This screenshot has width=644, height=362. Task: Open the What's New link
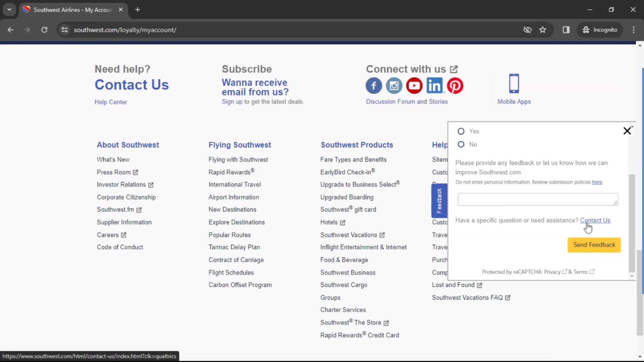coord(113,160)
